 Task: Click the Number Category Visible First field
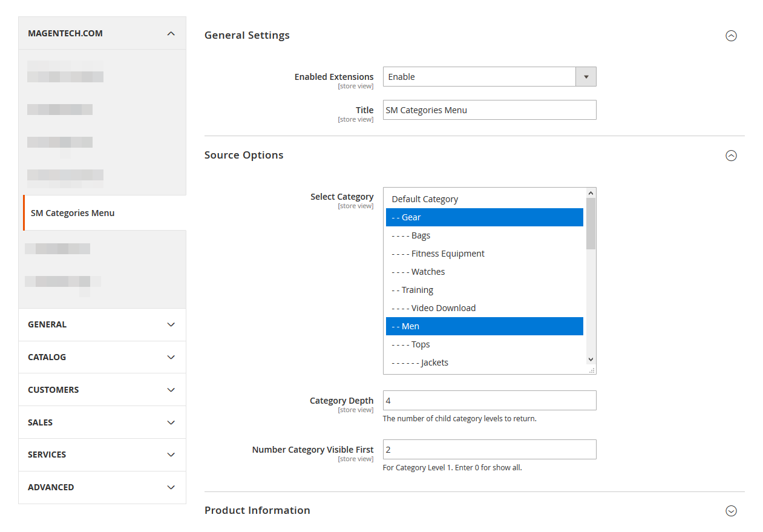[x=489, y=450]
